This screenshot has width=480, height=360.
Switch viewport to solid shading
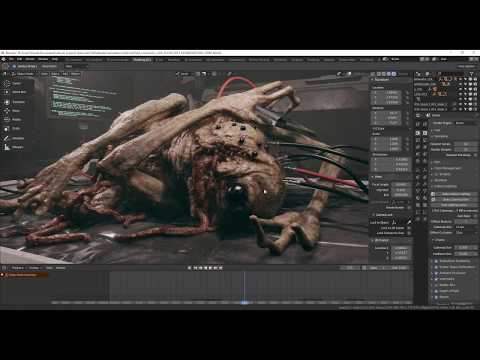pyautogui.click(x=384, y=74)
